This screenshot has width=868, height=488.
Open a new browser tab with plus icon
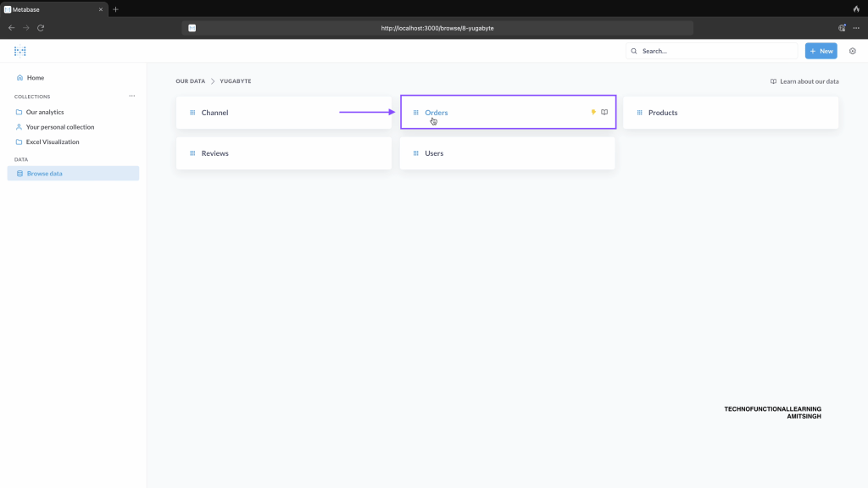[115, 9]
